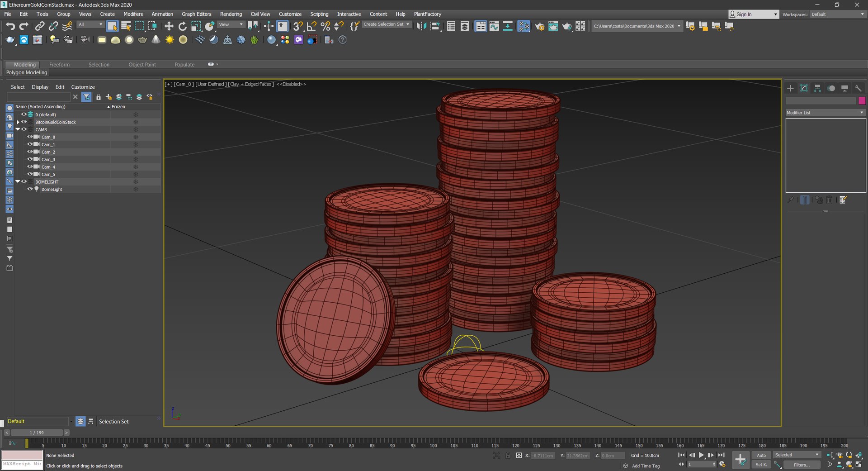
Task: Open the Utilities wrench panel tab
Action: pyautogui.click(x=858, y=88)
